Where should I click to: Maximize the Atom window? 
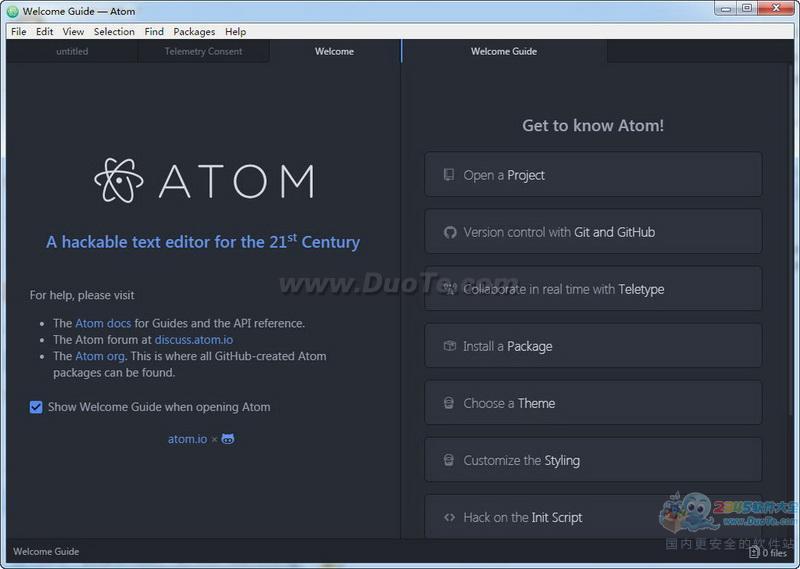point(747,8)
